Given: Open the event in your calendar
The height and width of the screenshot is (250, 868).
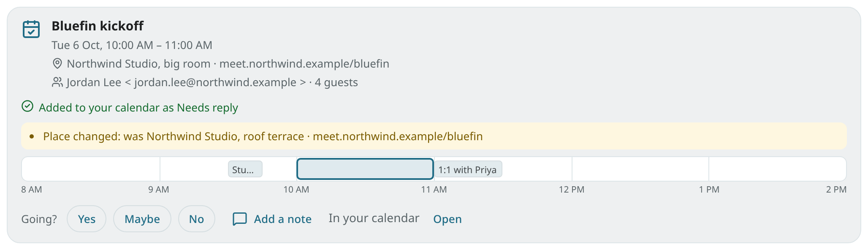Looking at the screenshot, I should pos(448,219).
